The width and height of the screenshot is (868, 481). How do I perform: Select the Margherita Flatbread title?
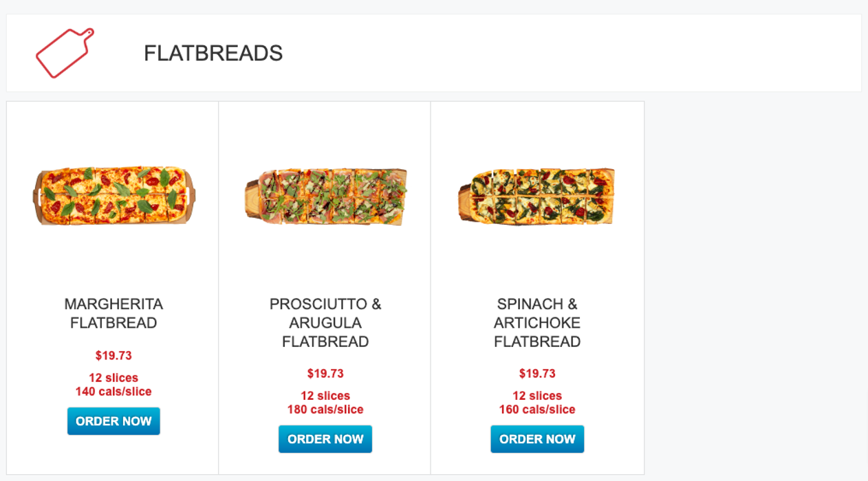point(113,313)
